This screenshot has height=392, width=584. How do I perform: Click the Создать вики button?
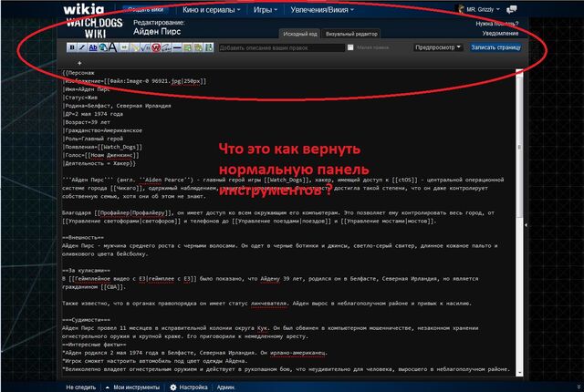[146, 10]
